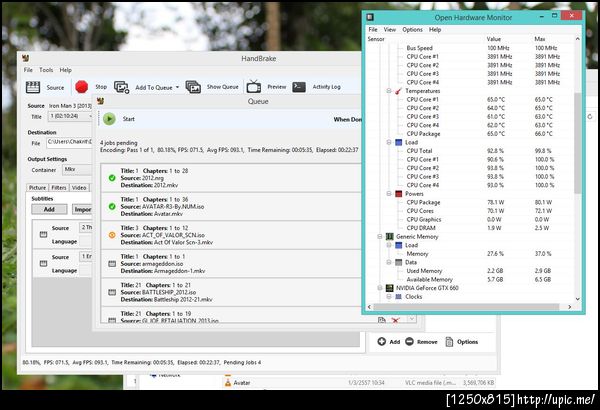600x410 pixels.
Task: Open the Preview TV icon
Action: (x=254, y=87)
